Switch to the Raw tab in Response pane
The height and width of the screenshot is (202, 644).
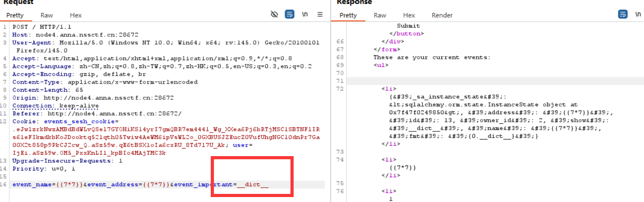[x=380, y=15]
